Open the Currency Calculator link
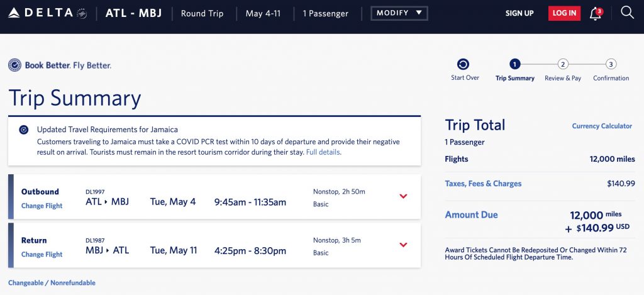 tap(602, 126)
